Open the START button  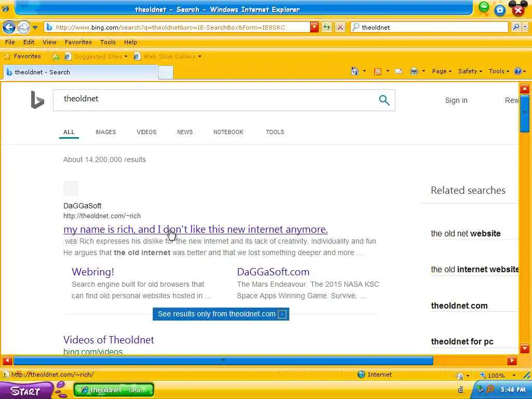[26, 391]
